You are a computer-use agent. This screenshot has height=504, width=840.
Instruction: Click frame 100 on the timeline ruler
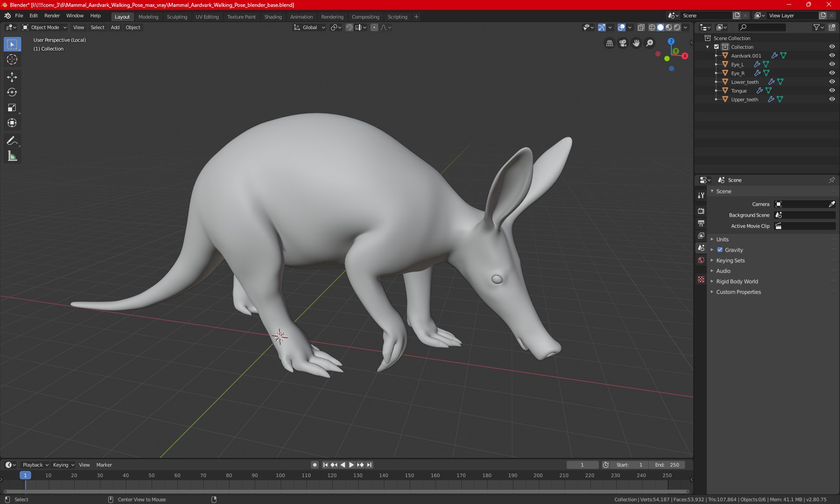[x=280, y=476]
